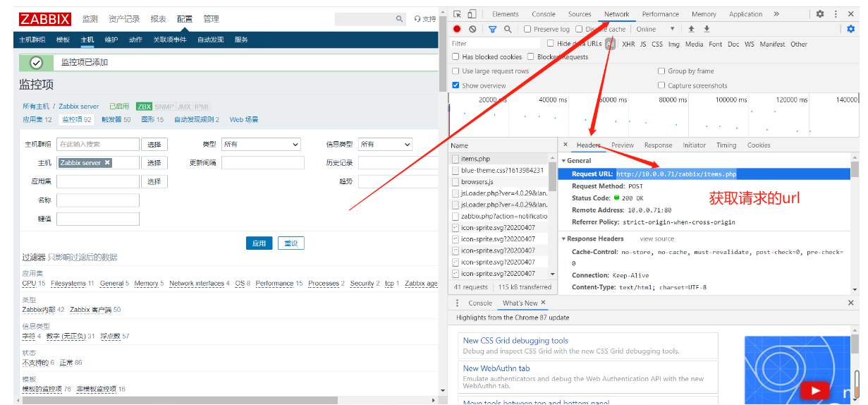Click the ZABBIX logo
The image size is (868, 405).
[x=47, y=19]
